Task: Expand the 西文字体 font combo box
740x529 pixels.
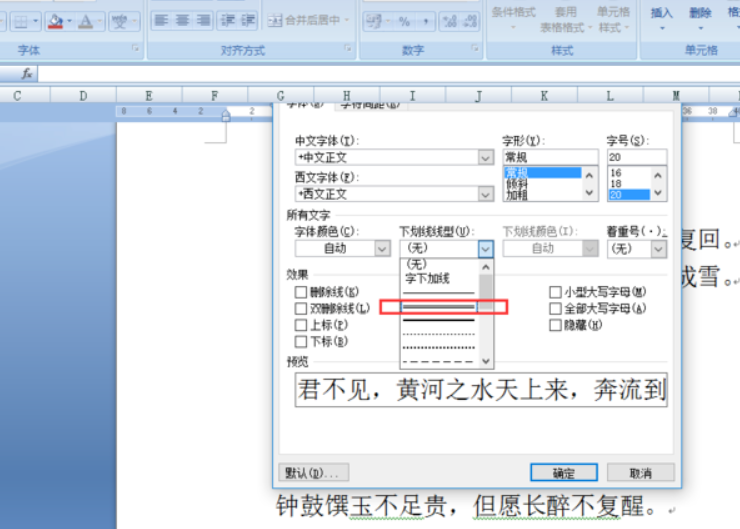Action: pos(485,193)
